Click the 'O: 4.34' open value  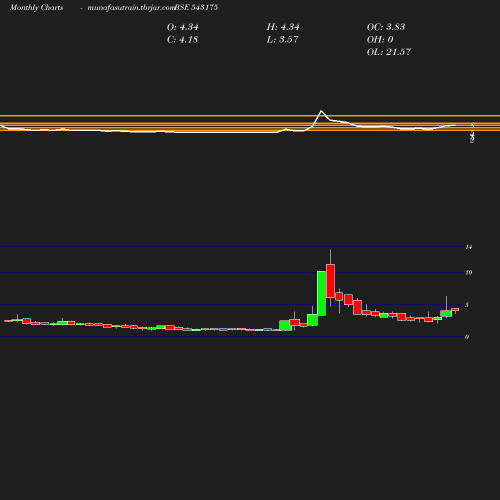183,27
